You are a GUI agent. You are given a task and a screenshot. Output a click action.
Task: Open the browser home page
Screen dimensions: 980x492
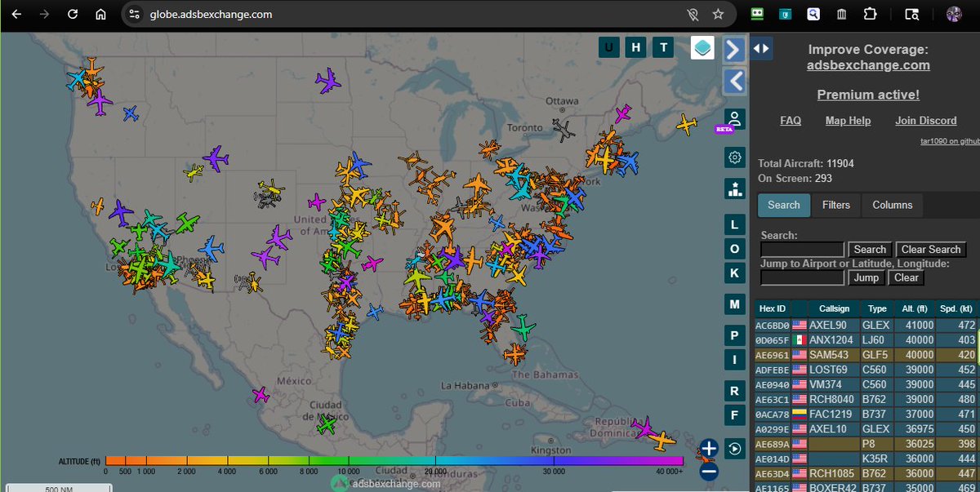(x=100, y=14)
